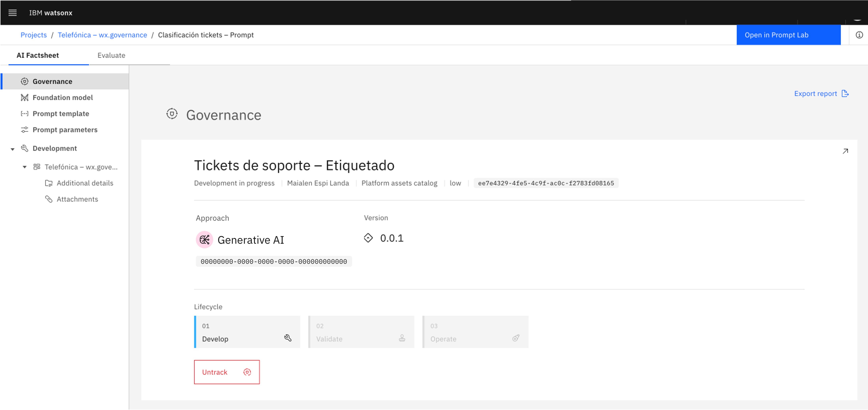Click Clasificación tickets – Prompt breadcrumb text
The image size is (868, 410).
(206, 35)
